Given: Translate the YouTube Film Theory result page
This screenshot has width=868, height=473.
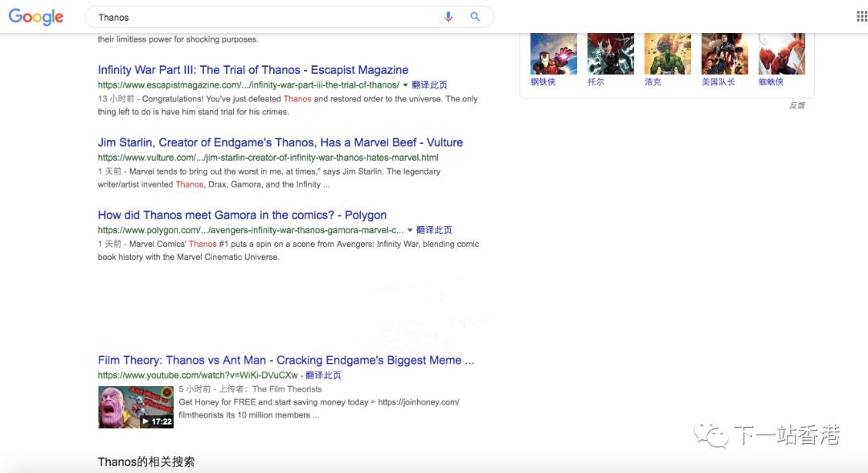Looking at the screenshot, I should tap(323, 375).
